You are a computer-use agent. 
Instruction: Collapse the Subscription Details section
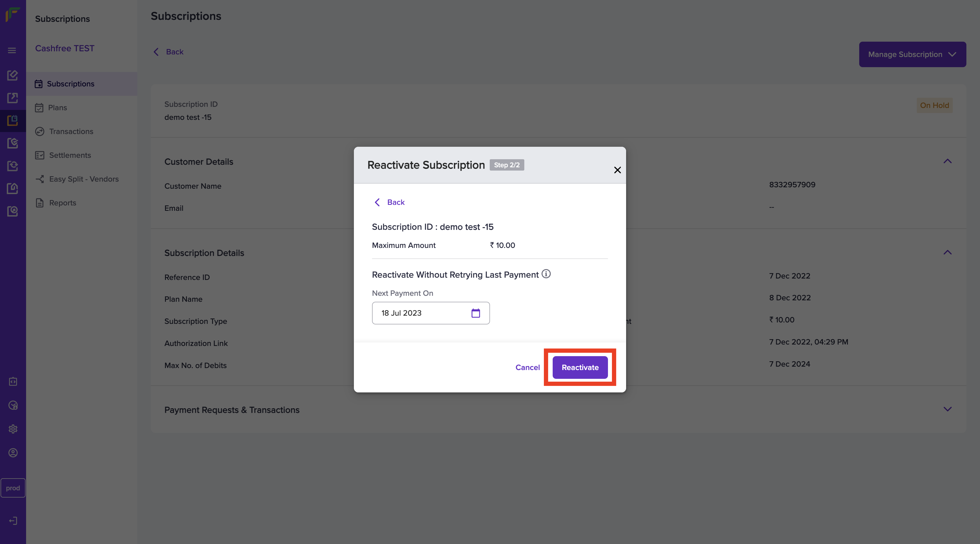click(x=947, y=252)
